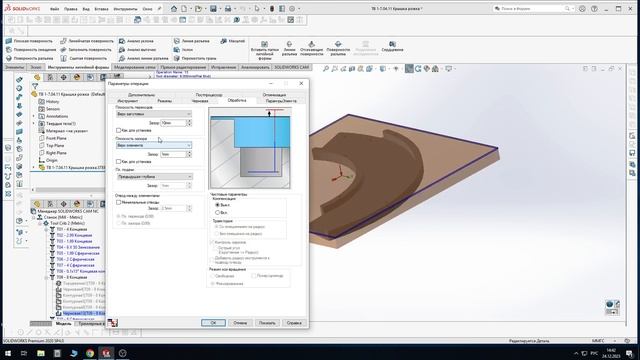The height and width of the screenshot is (360, 640).
Task: Click the Уклон ribbon icon
Action: tap(177, 50)
